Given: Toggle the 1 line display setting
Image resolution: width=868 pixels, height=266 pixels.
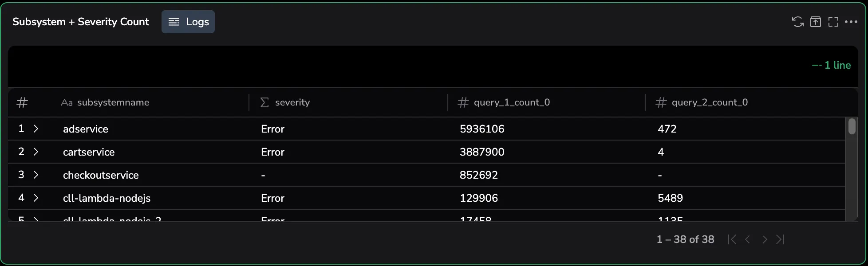Looking at the screenshot, I should coord(832,65).
